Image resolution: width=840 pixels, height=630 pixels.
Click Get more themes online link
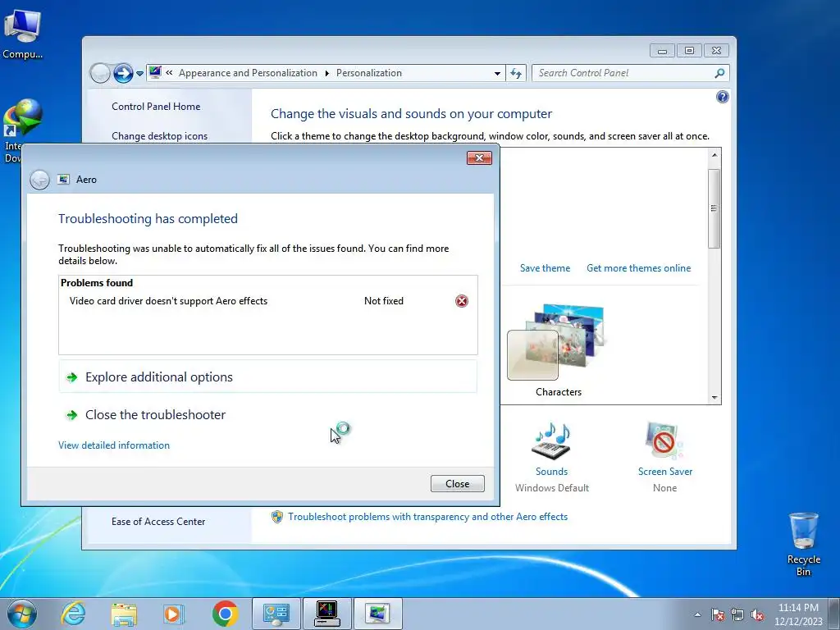point(638,268)
